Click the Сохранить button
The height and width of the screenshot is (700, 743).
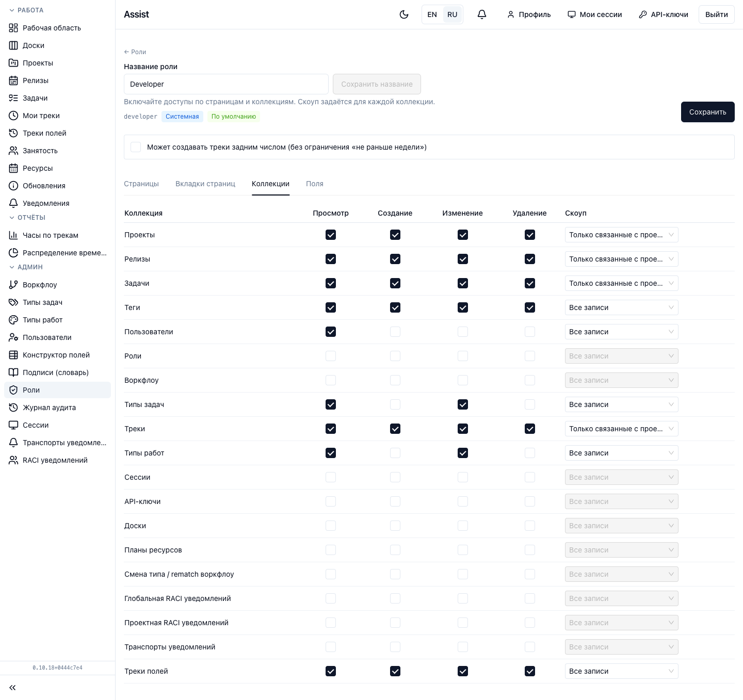(x=707, y=112)
